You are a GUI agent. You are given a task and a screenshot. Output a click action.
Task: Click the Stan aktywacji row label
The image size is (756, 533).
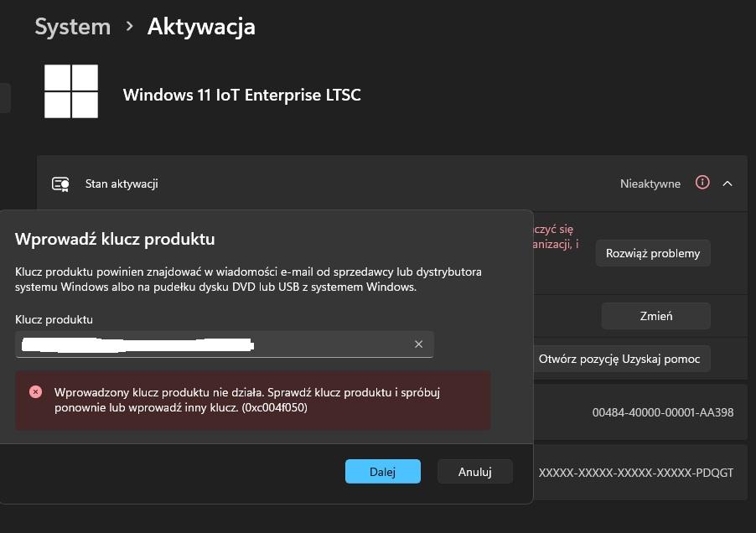(122, 184)
